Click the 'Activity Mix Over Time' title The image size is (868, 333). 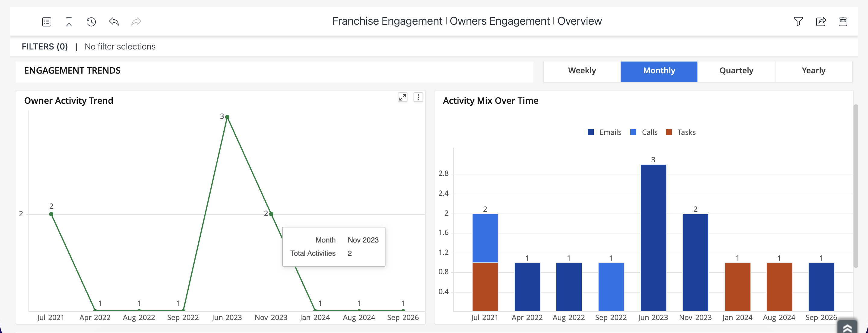490,100
